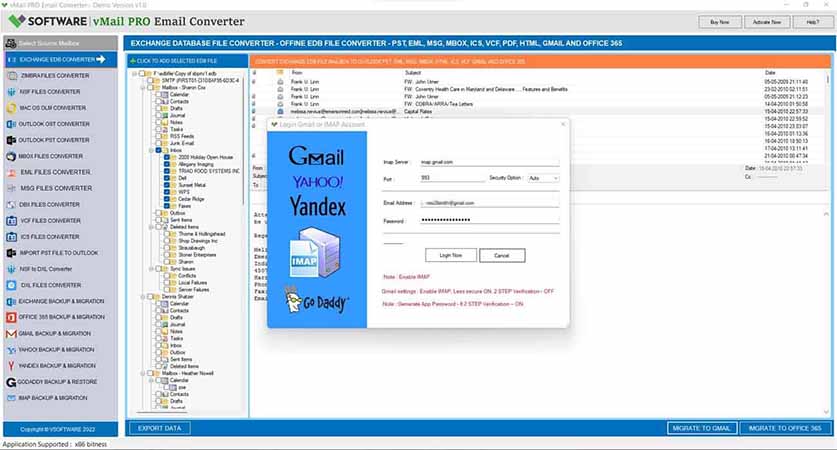Click the IMAP server image in login dialog

(x=315, y=252)
